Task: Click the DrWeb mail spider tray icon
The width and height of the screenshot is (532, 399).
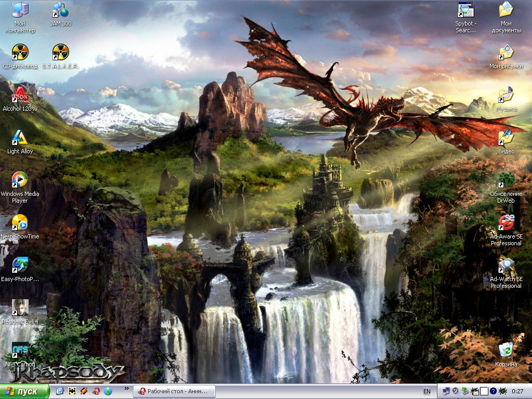Action: pyautogui.click(x=475, y=392)
